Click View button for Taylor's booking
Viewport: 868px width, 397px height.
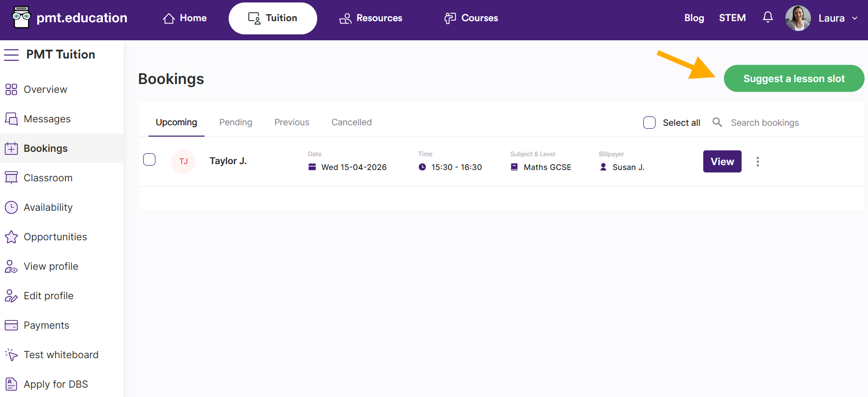point(722,162)
